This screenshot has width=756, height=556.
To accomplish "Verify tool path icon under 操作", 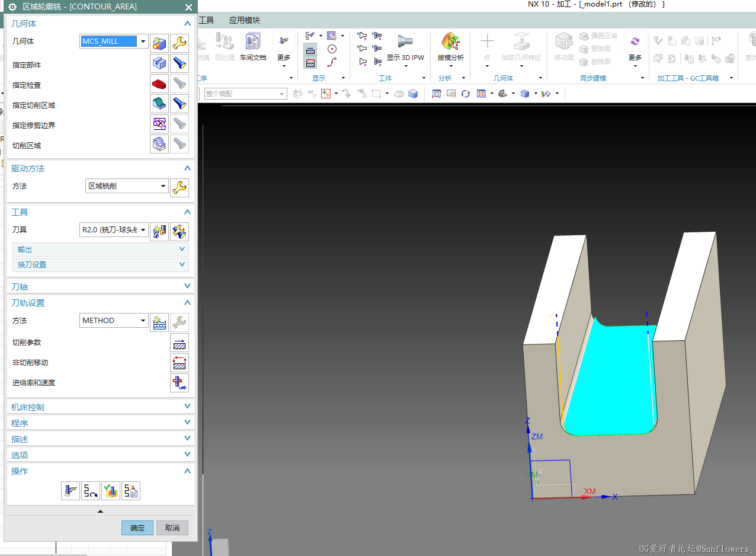I will (111, 491).
